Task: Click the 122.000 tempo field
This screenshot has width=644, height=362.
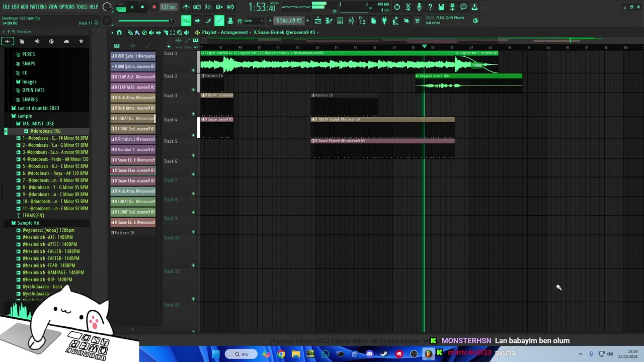Action: point(169,7)
